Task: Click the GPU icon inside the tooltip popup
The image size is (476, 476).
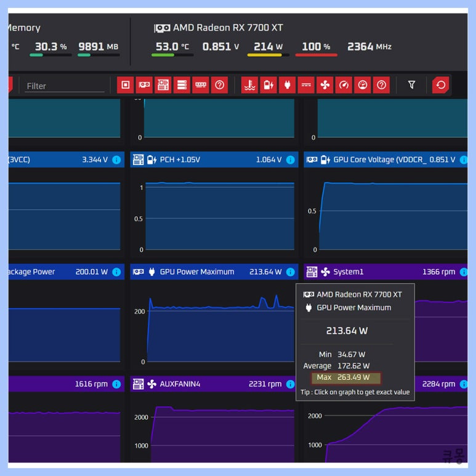Action: [309, 294]
